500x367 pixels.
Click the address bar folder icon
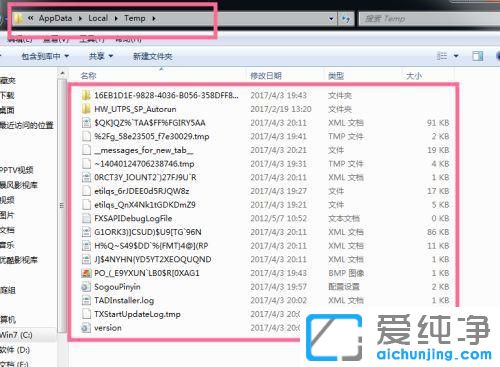(x=19, y=18)
